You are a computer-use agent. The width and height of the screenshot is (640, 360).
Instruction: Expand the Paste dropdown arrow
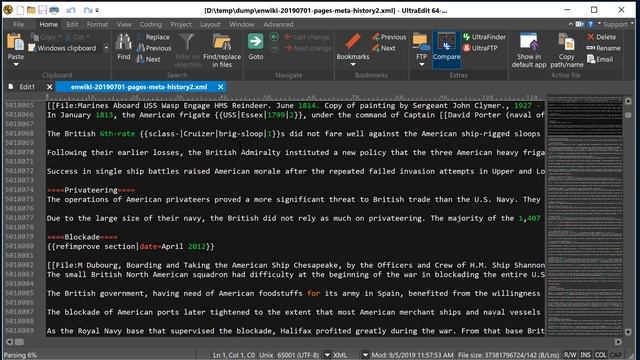click(x=16, y=64)
